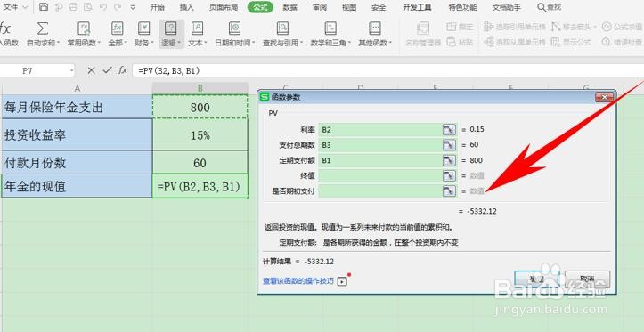Viewport: 644px width, 332px height.
Task: Click range selector icon for 利率 field
Action: click(x=449, y=130)
